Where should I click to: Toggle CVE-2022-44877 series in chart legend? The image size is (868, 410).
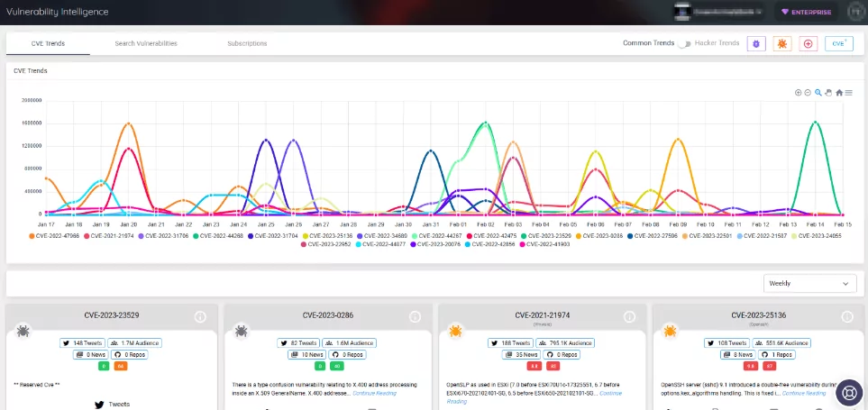[382, 244]
